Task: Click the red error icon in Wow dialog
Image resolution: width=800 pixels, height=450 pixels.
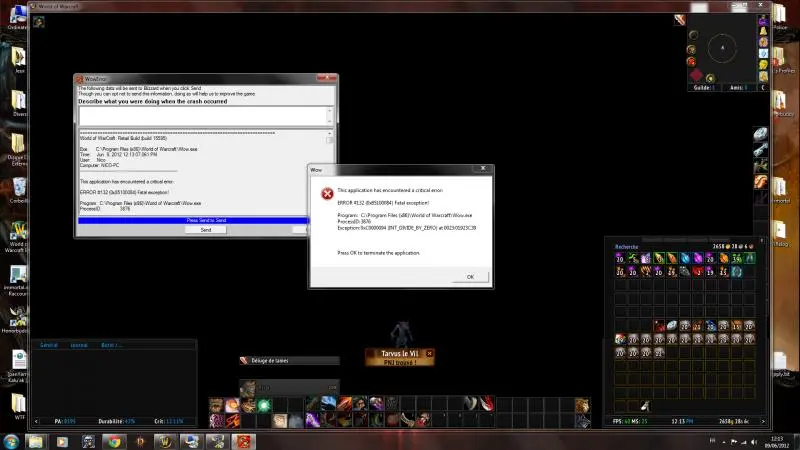Action: coord(327,193)
